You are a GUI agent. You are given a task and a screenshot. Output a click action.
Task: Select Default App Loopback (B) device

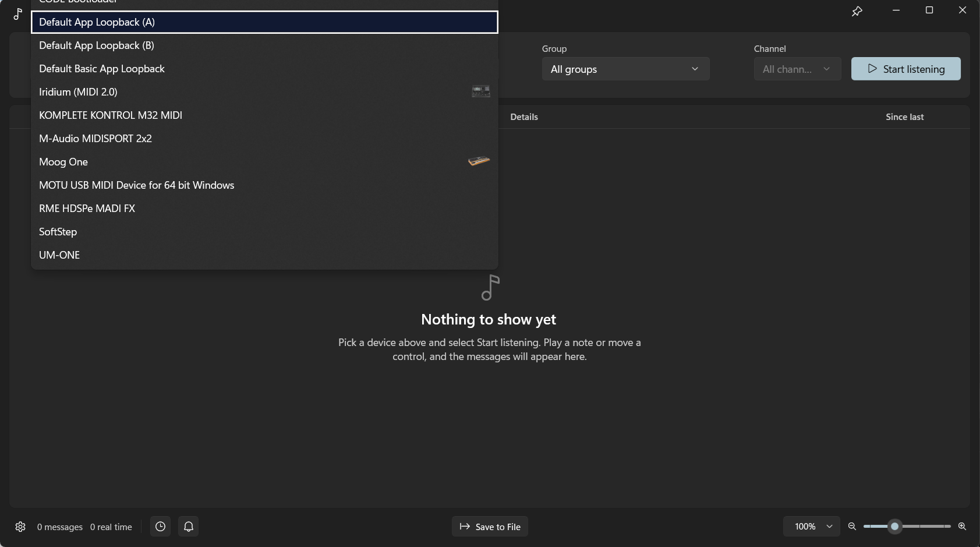[x=264, y=45]
